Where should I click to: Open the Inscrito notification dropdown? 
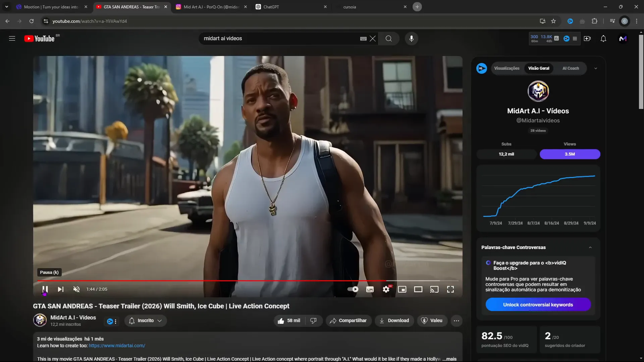146,321
